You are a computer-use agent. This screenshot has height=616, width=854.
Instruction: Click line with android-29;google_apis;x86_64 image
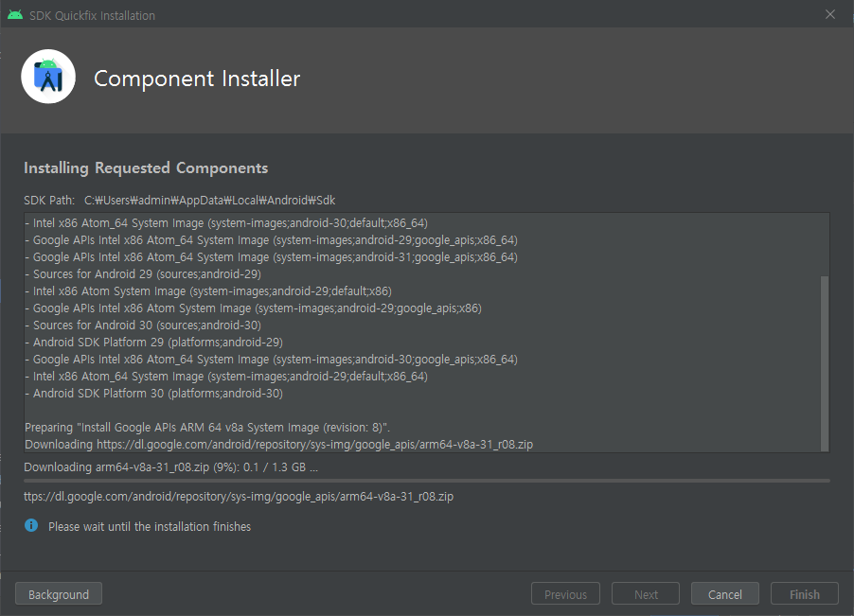271,240
